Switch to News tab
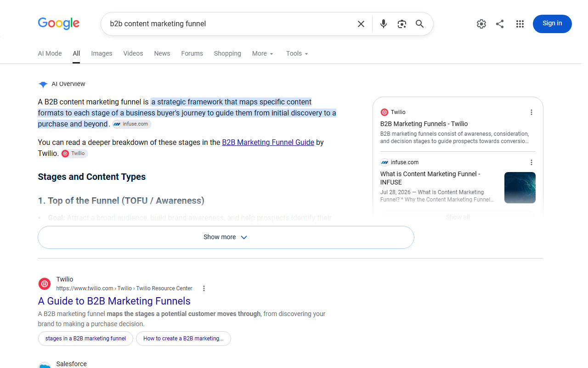The width and height of the screenshot is (588, 368). [x=162, y=53]
